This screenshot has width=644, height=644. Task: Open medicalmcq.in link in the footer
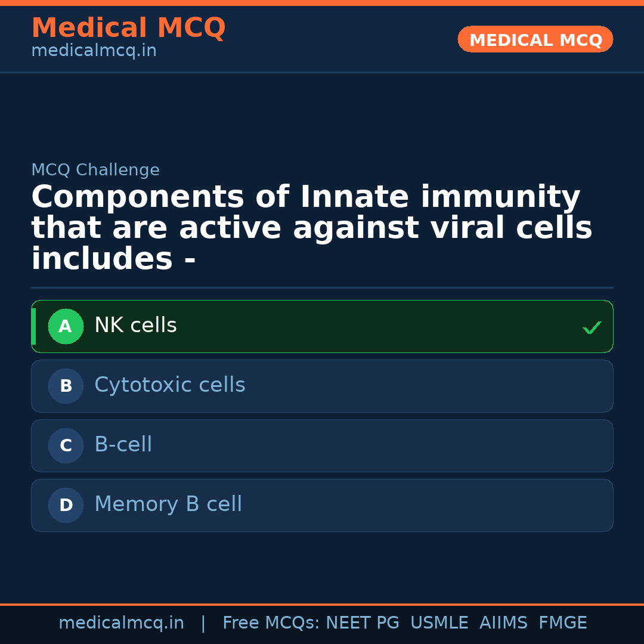[121, 623]
